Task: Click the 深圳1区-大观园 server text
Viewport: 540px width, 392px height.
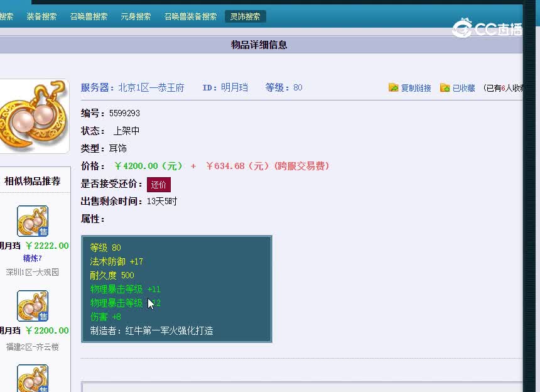Action: pyautogui.click(x=33, y=272)
